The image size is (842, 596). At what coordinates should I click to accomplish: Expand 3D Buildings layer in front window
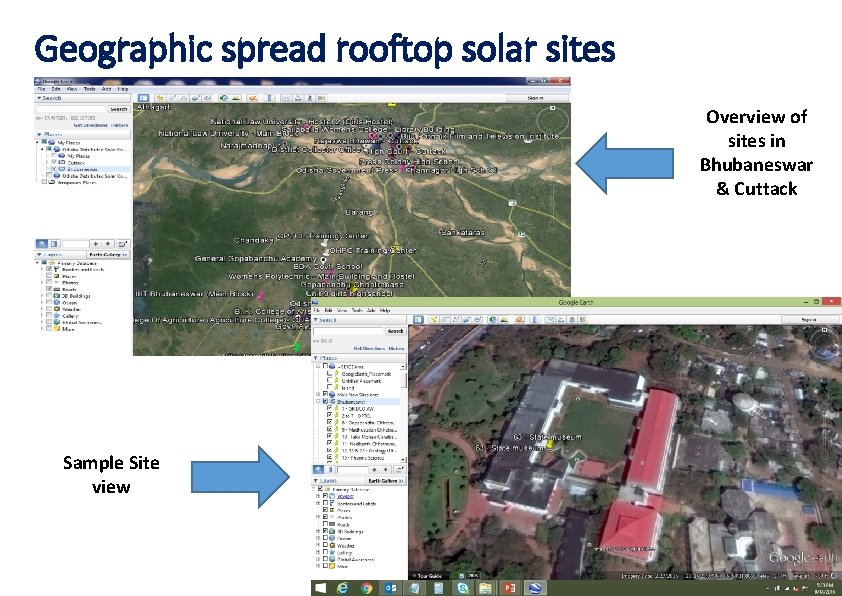318,530
